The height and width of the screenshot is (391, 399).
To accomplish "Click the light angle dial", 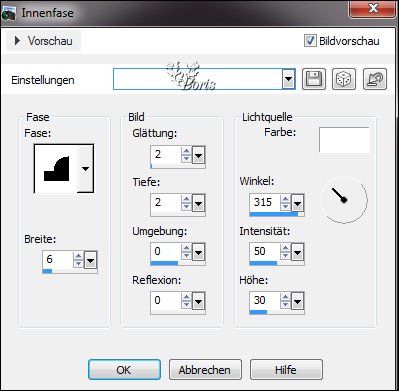I will [x=344, y=200].
